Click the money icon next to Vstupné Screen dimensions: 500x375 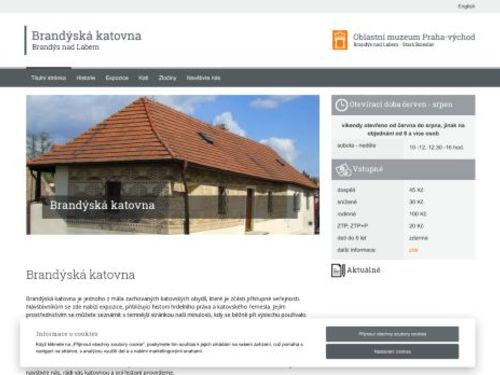tap(343, 170)
